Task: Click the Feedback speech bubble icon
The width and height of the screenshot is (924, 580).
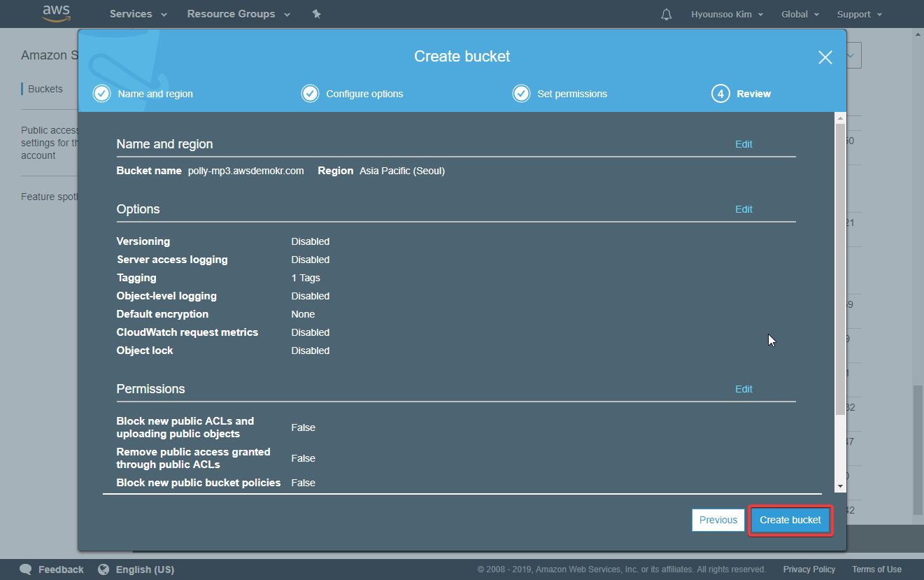Action: [x=26, y=570]
